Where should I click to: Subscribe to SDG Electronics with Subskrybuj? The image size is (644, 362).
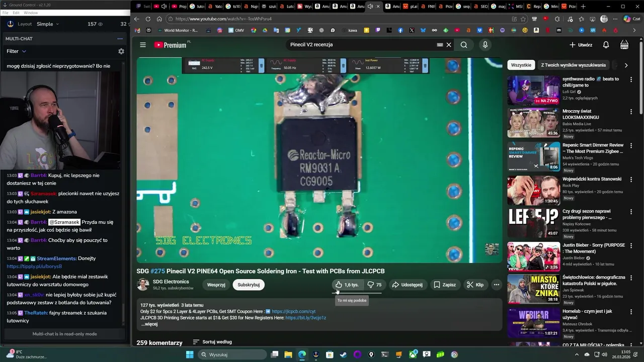click(x=249, y=285)
